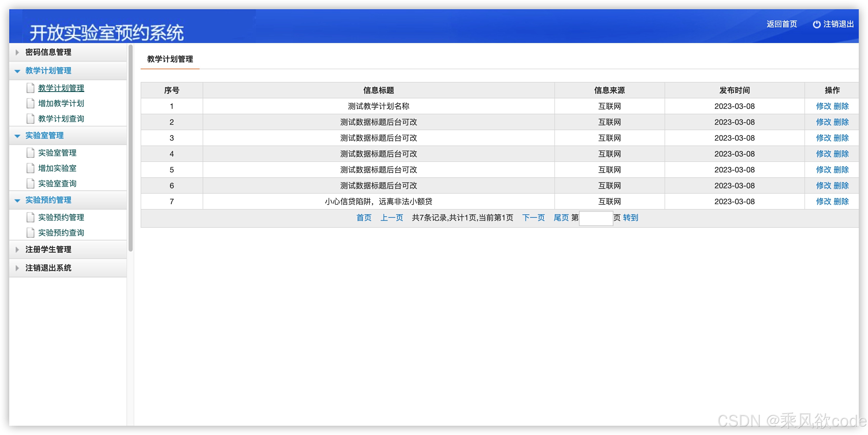Click document icon next to 实验室查询
Screen dimensions: 868x435
(30, 183)
